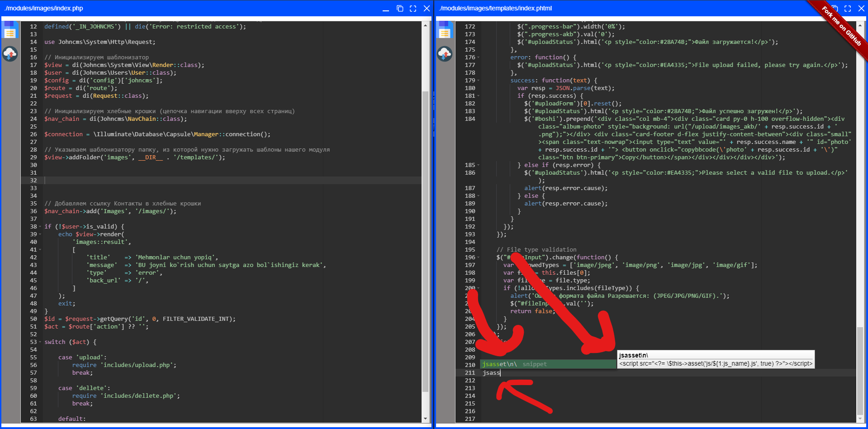Viewport: 868px width, 429px height.
Task: Fold the render call at line 39
Action: point(40,234)
